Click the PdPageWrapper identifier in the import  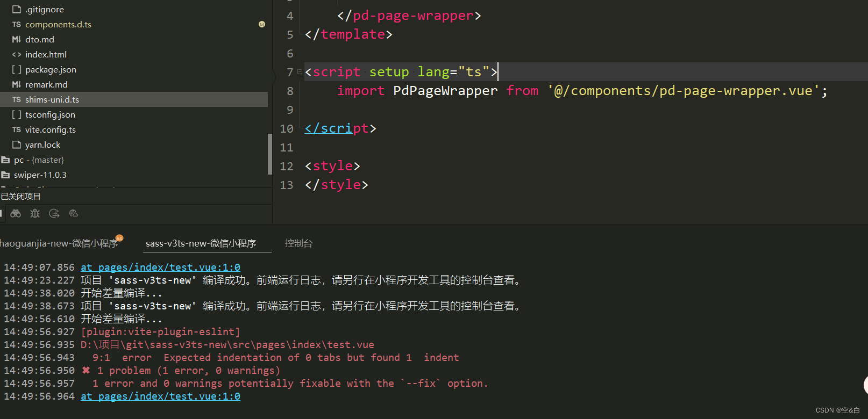tap(445, 91)
